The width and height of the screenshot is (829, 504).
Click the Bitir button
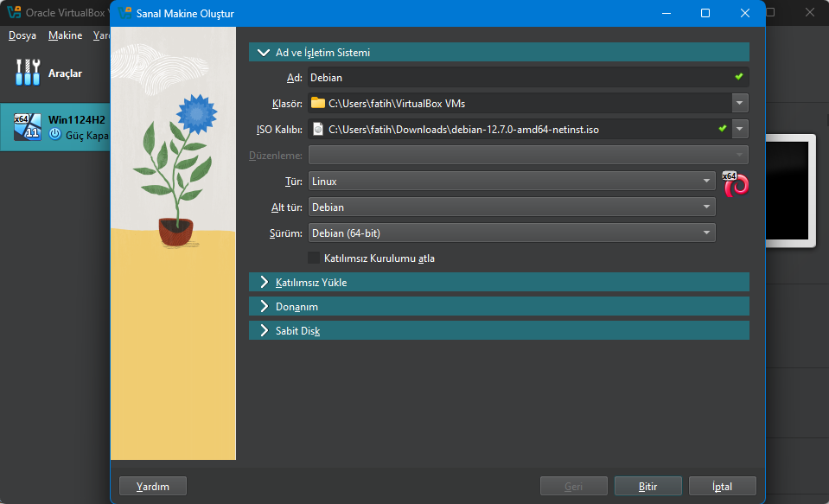pyautogui.click(x=647, y=486)
